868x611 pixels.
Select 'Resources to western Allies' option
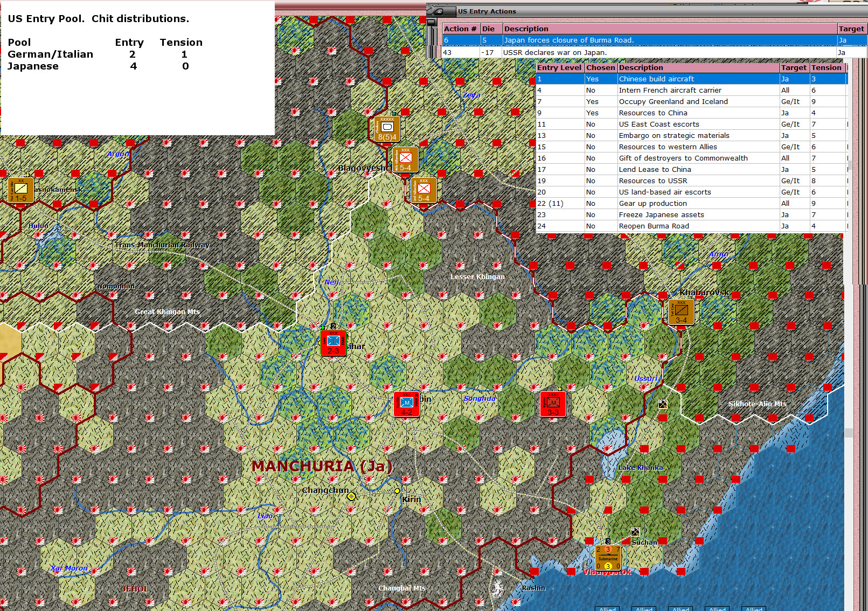[691, 147]
